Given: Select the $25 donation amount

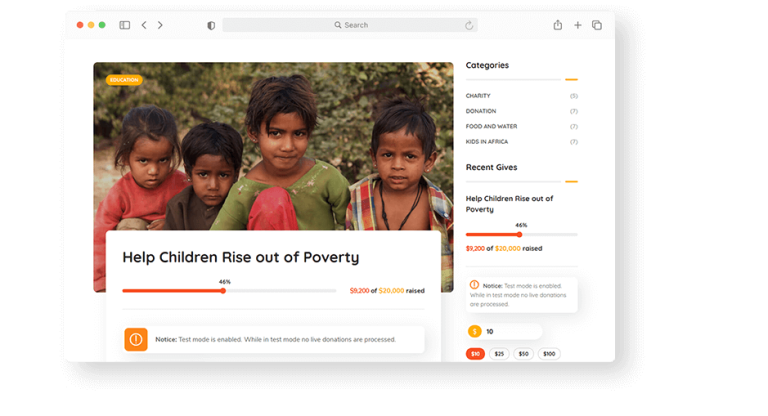Looking at the screenshot, I should [499, 354].
